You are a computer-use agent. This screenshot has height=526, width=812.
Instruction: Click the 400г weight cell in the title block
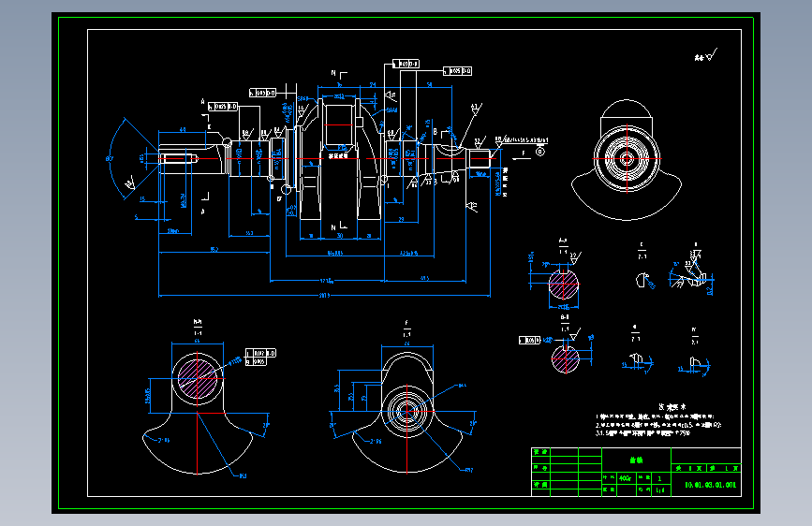coord(626,478)
